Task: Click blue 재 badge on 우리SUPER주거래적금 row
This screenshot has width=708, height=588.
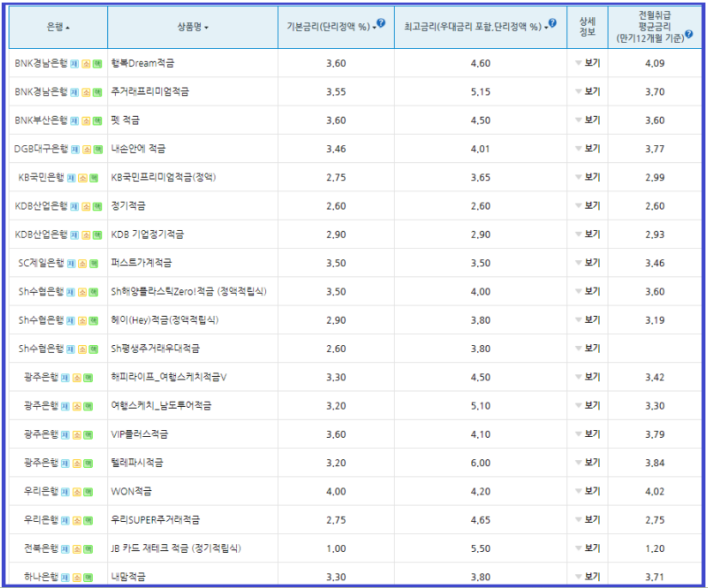Action: (65, 521)
